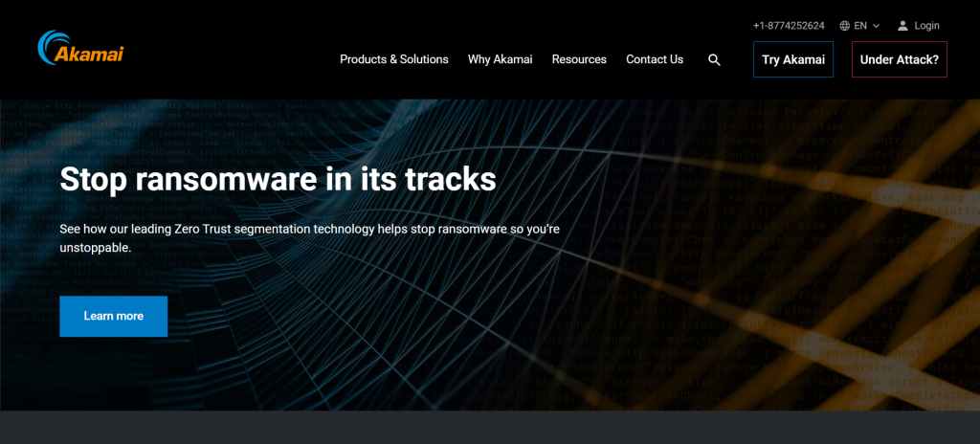Click the Login link
The width and height of the screenshot is (980, 444).
(926, 26)
